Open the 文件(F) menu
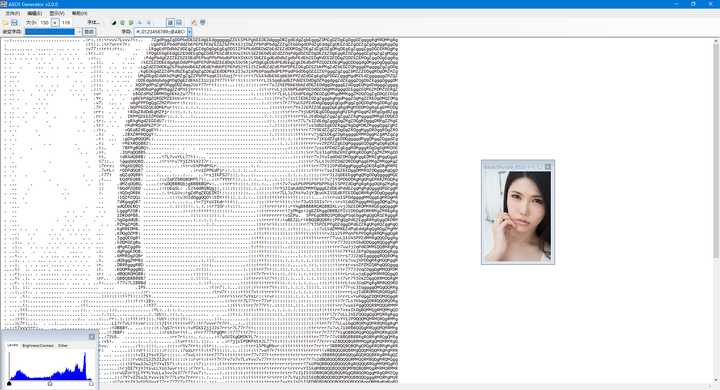The image size is (720, 390). click(x=13, y=13)
